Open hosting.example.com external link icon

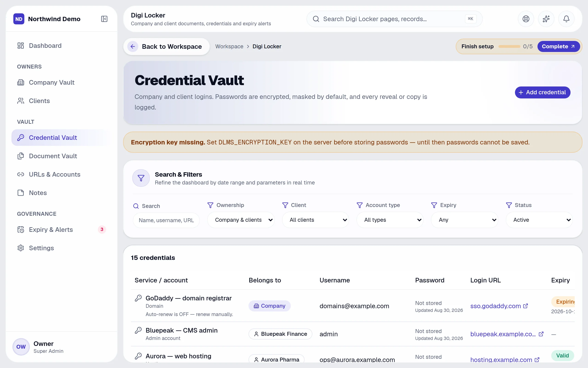(x=537, y=359)
